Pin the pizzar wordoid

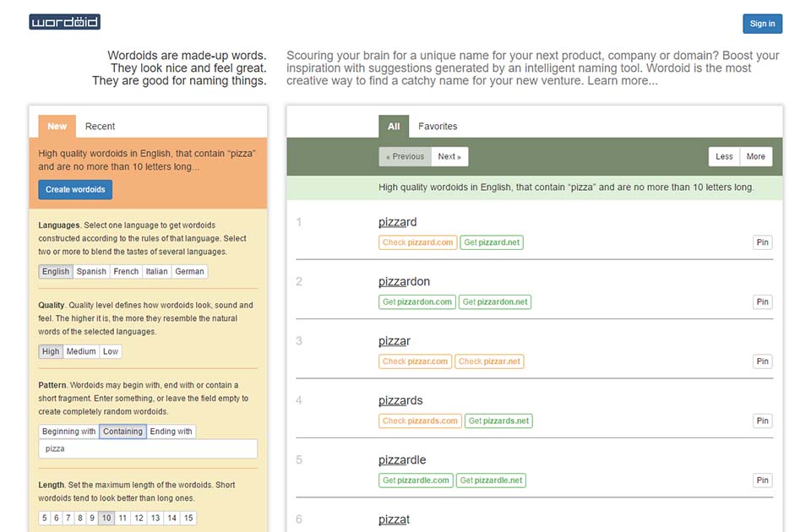[762, 361]
